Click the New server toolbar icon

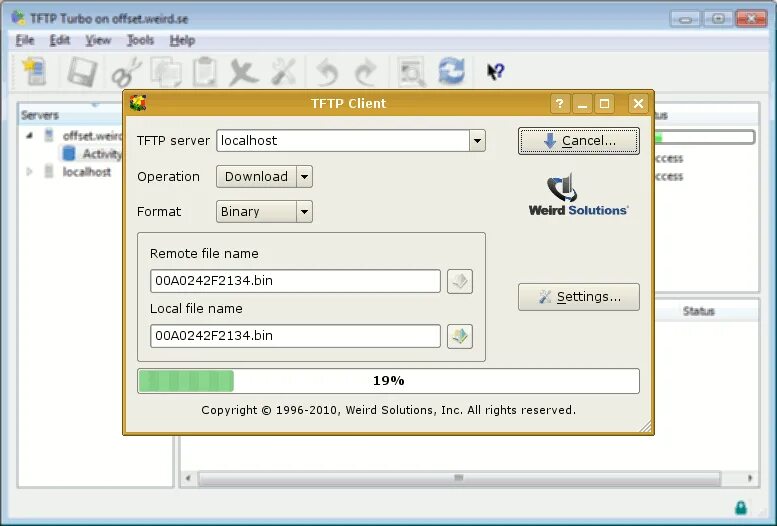34,71
